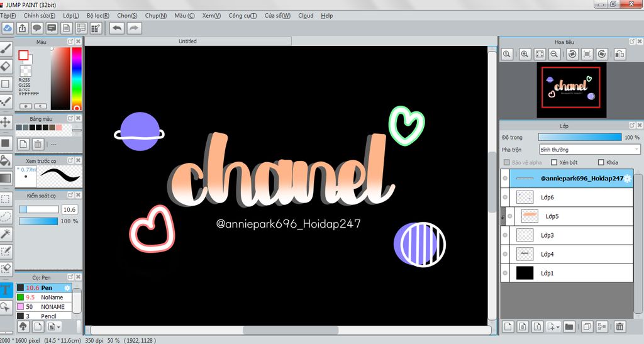Image resolution: width=644 pixels, height=344 pixels.
Task: Select the Move tool
Action: click(5, 122)
